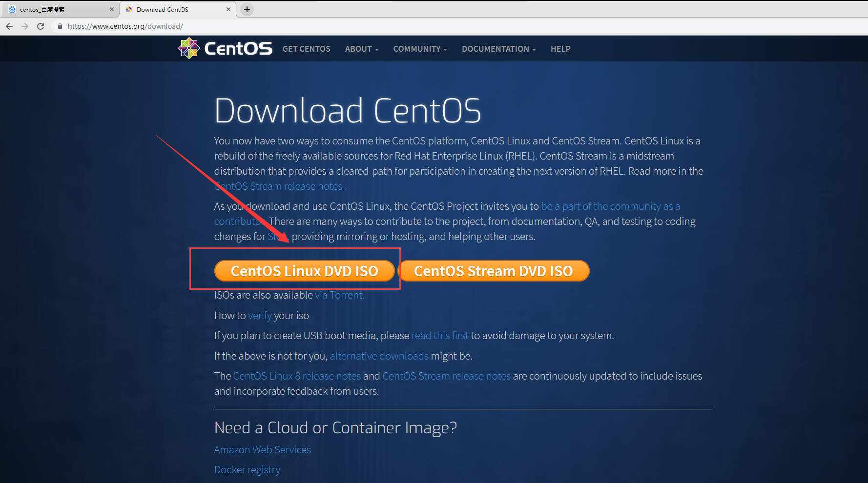868x483 pixels.
Task: Reload the page with the refresh icon
Action: click(41, 26)
